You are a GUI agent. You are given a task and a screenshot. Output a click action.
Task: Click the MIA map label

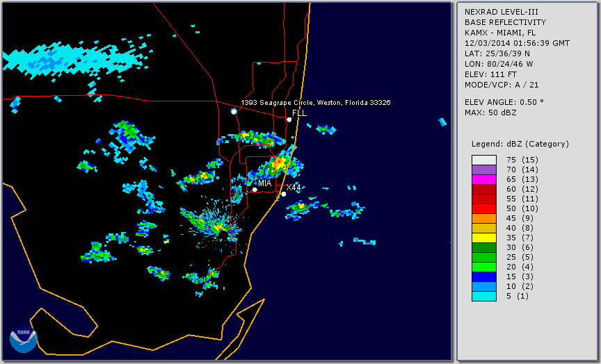point(264,183)
